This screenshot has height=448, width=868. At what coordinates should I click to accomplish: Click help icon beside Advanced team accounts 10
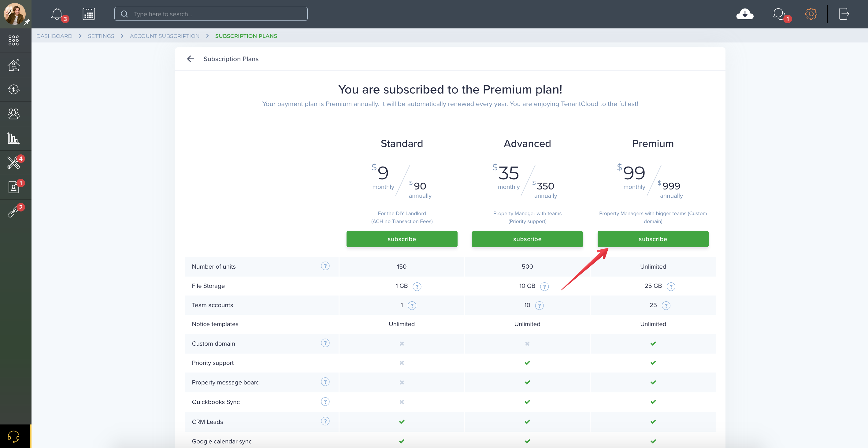pyautogui.click(x=539, y=306)
